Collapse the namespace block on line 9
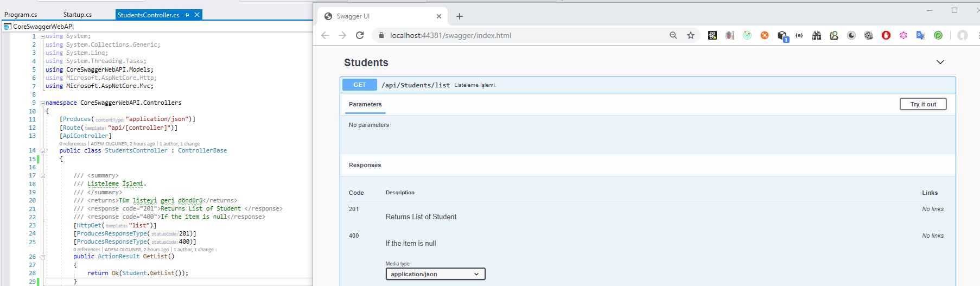Image resolution: width=980 pixels, height=286 pixels. pos(42,103)
